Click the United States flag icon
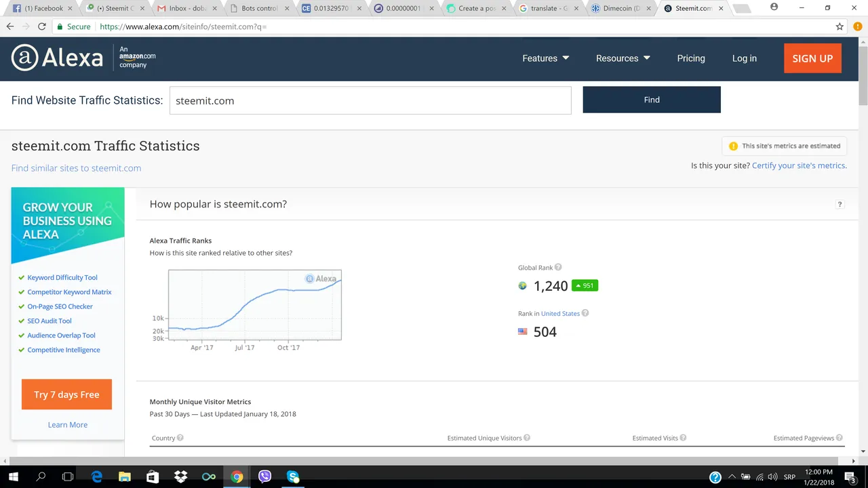Viewport: 868px width, 488px height. point(522,331)
